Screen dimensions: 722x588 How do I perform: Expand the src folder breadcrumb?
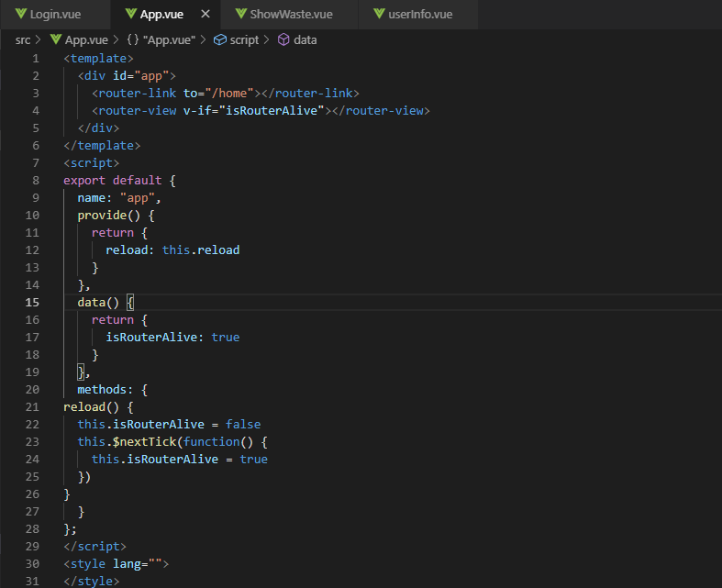[23, 40]
